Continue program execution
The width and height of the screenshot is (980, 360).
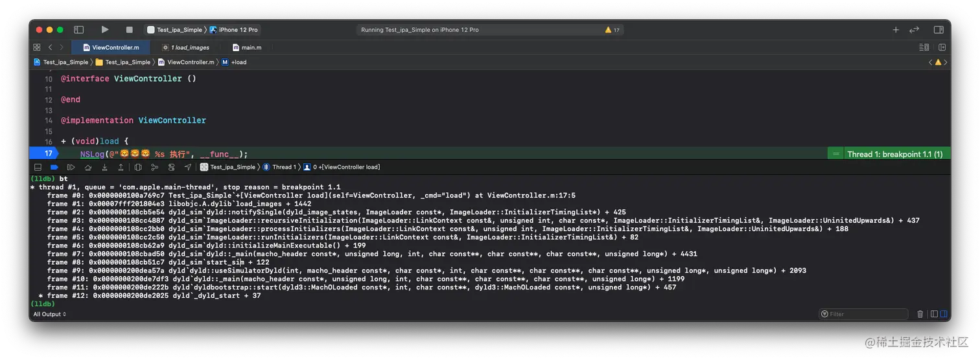point(71,167)
